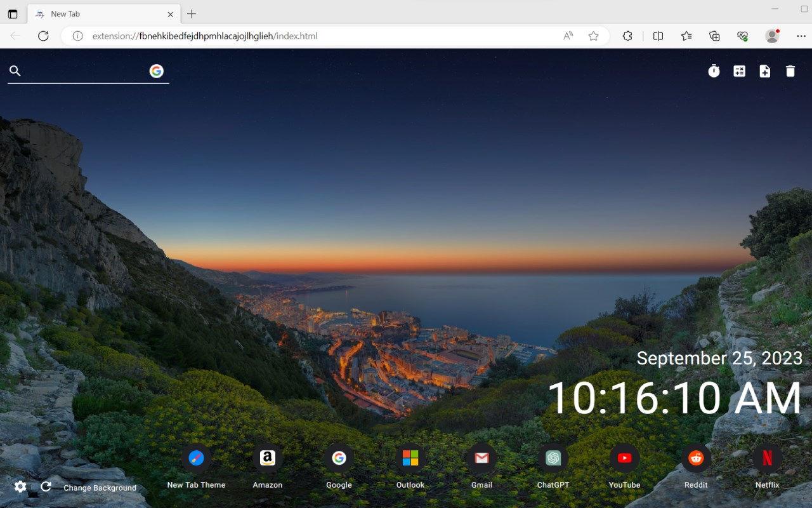Open the ChatGPT shortcut
812x508 pixels.
553,467
